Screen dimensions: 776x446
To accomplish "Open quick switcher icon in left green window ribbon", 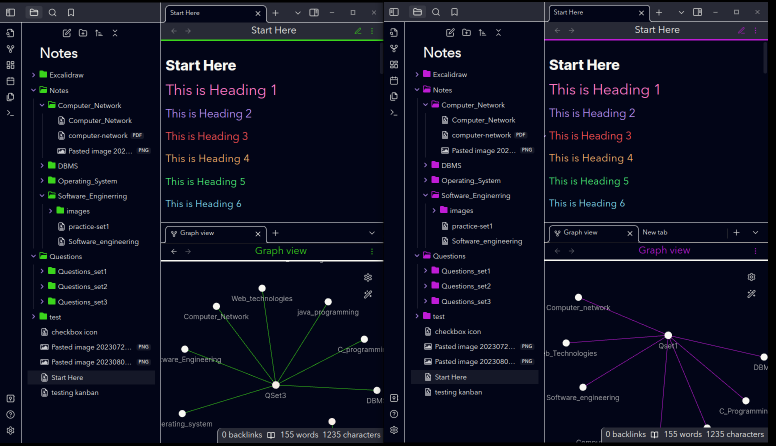I will point(10,33).
